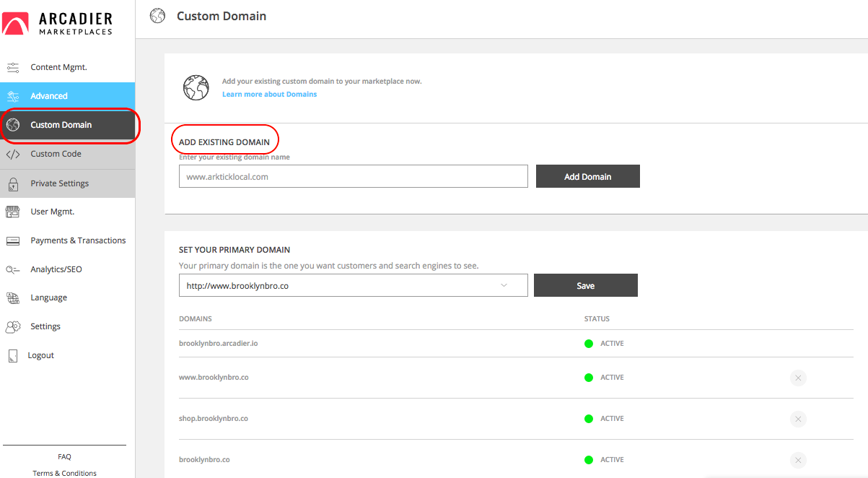Open Content Mgmt. menu
The height and width of the screenshot is (478, 868).
point(58,67)
